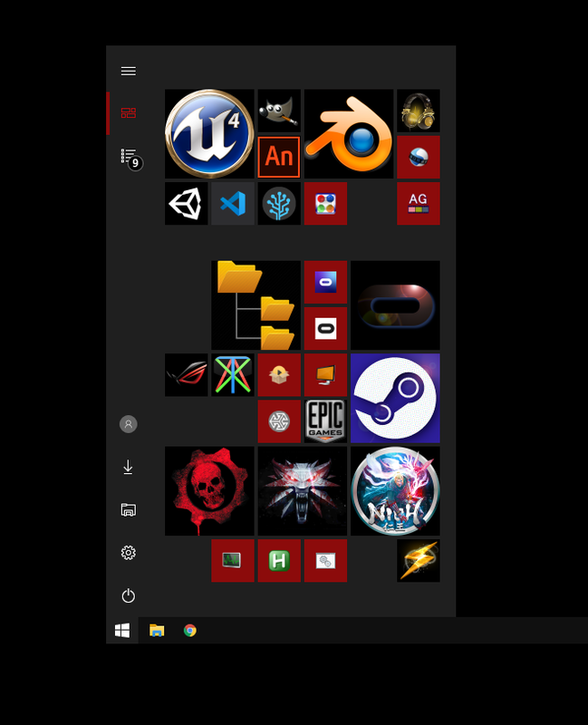Open the Power options menu
Image resolution: width=588 pixels, height=725 pixels.
129,595
